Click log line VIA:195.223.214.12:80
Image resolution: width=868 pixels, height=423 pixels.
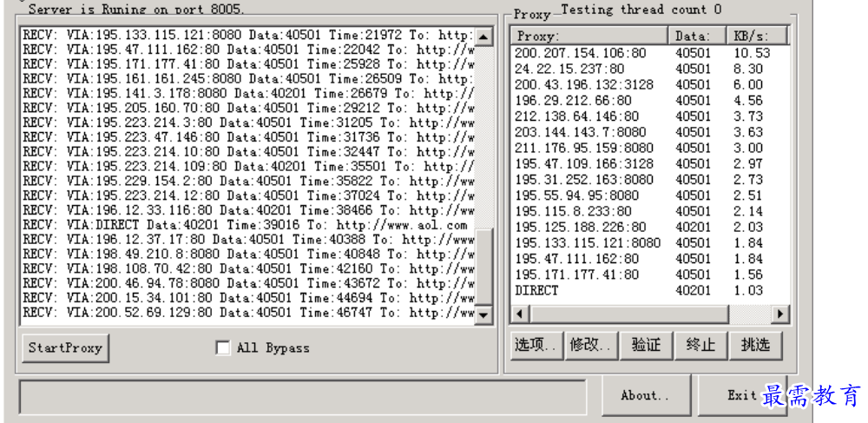(248, 195)
